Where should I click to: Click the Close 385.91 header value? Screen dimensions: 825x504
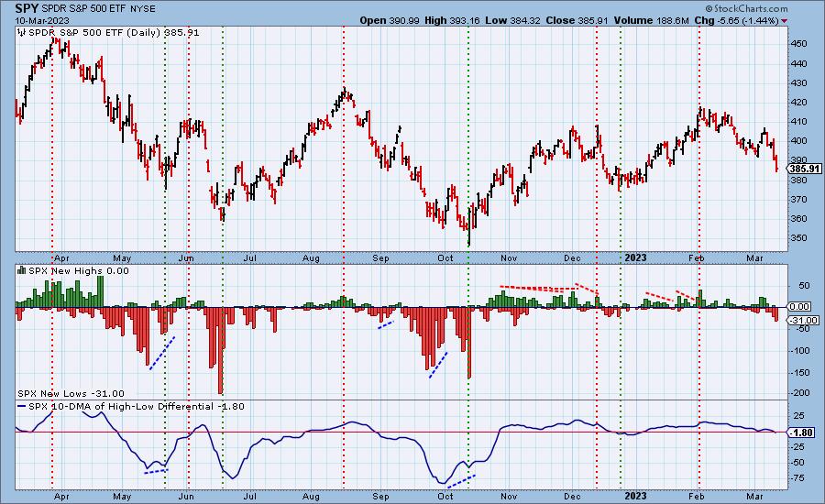[577, 20]
